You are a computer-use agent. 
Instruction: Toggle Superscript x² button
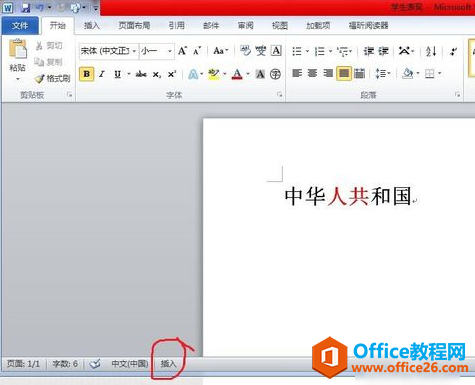(172, 74)
